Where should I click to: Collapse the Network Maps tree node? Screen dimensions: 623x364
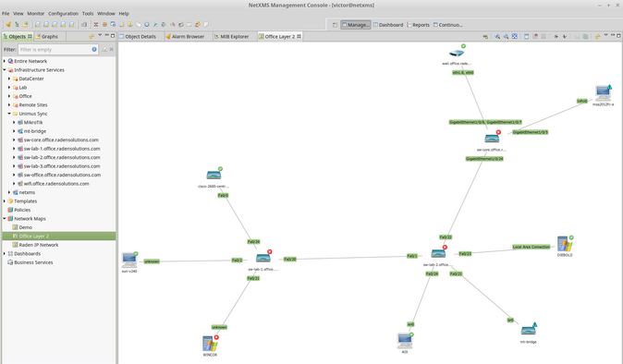[x=5, y=219]
